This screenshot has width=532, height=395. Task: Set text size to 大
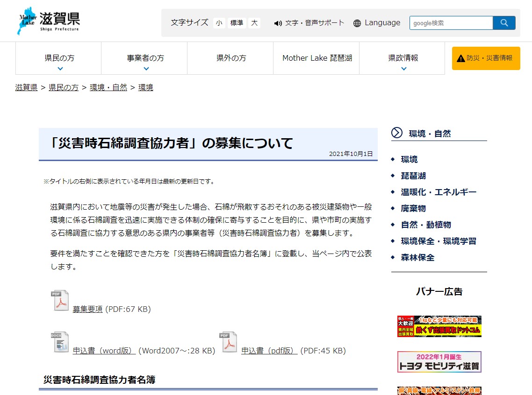[x=254, y=23]
